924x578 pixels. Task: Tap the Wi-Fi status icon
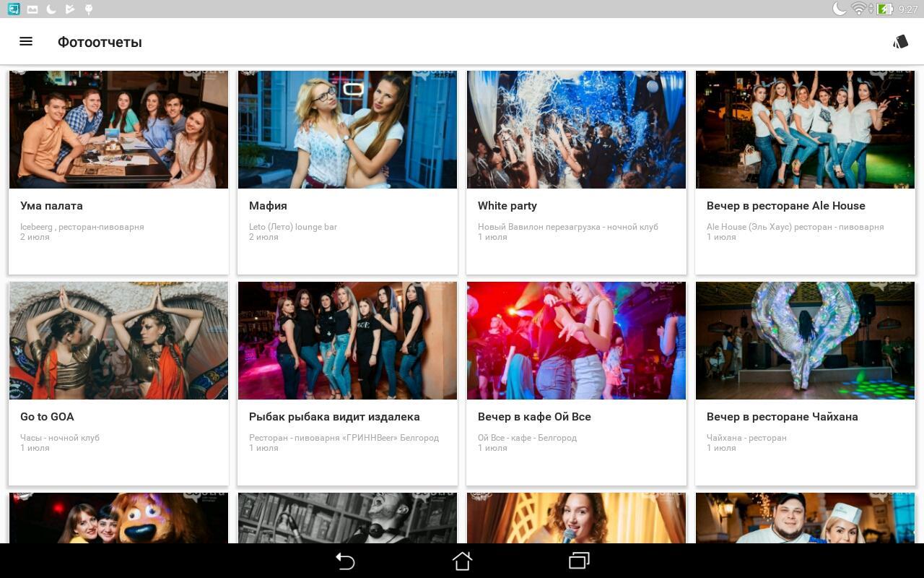(x=858, y=9)
